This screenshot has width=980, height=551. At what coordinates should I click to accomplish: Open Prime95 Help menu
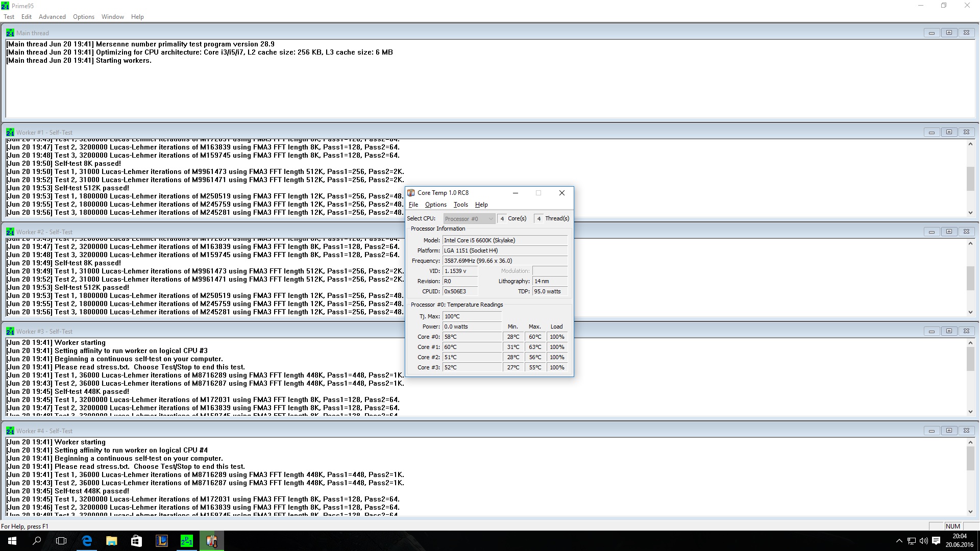137,17
